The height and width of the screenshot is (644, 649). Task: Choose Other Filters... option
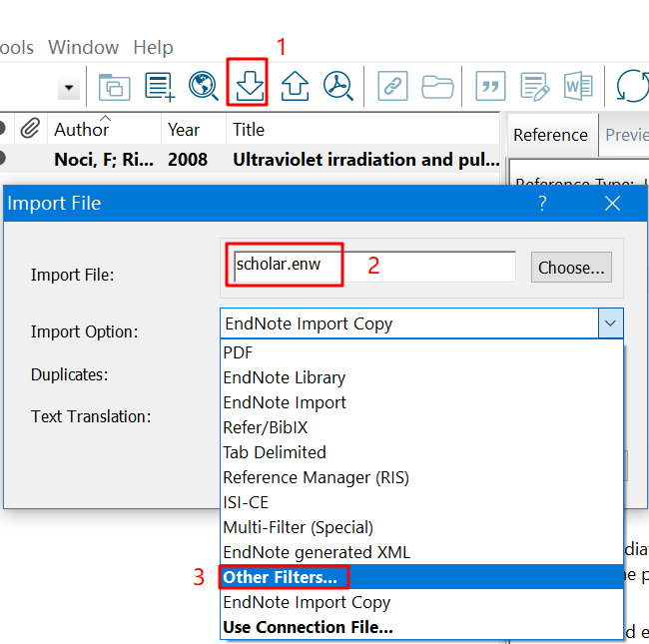click(421, 577)
